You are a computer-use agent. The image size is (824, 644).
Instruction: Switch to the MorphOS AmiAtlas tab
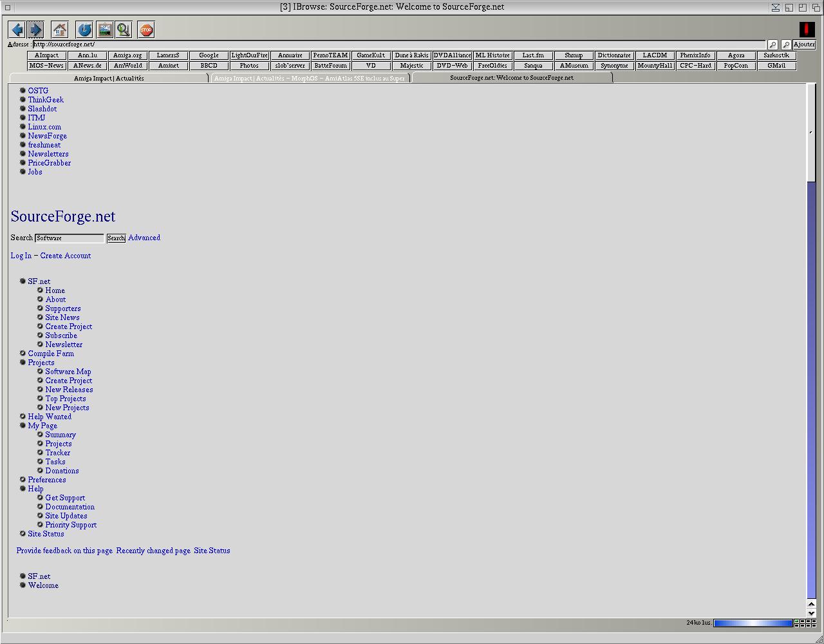[x=310, y=78]
